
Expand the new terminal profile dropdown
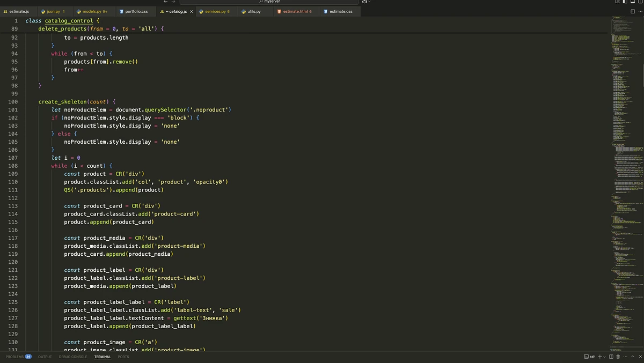(604, 357)
